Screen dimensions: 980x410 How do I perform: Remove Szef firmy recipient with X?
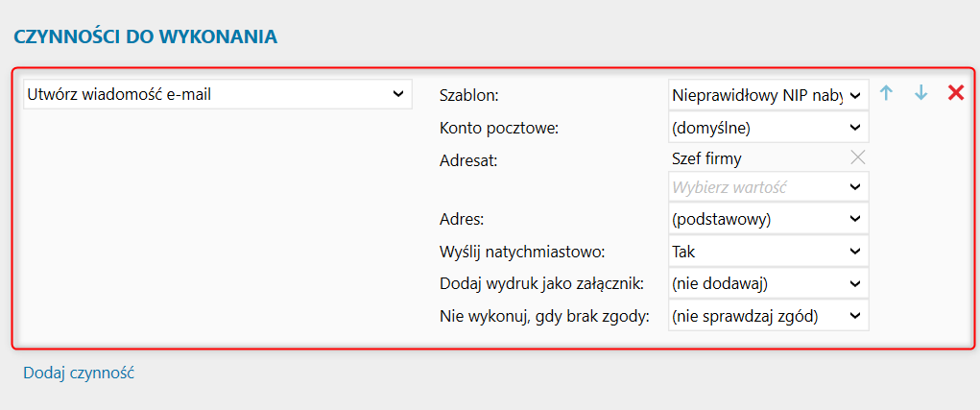(x=858, y=157)
